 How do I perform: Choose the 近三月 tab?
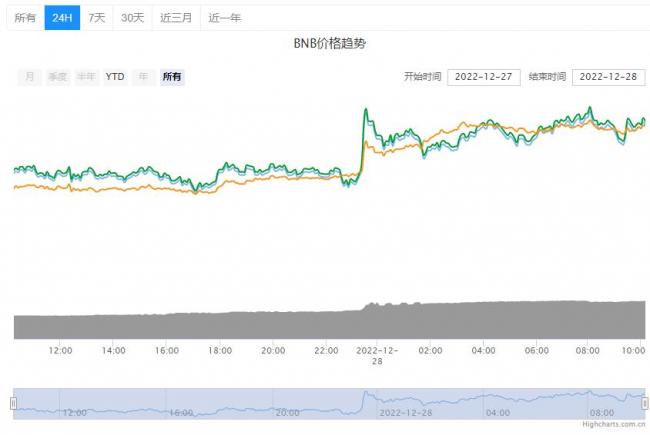pyautogui.click(x=176, y=18)
